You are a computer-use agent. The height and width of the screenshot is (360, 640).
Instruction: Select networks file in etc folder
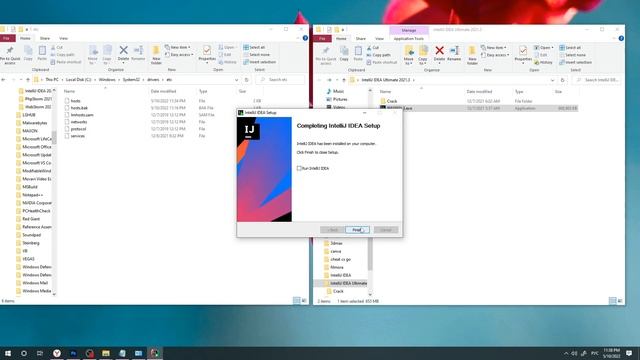[78, 122]
